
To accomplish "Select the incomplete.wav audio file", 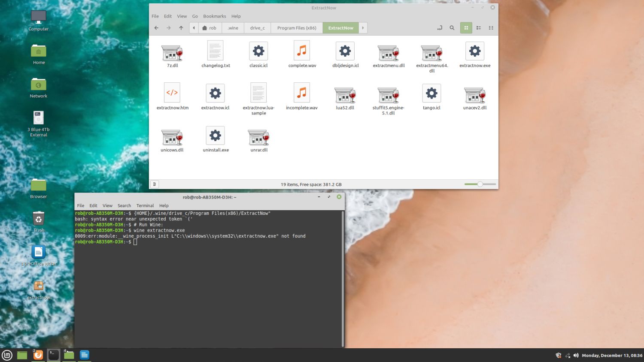I will (302, 93).
